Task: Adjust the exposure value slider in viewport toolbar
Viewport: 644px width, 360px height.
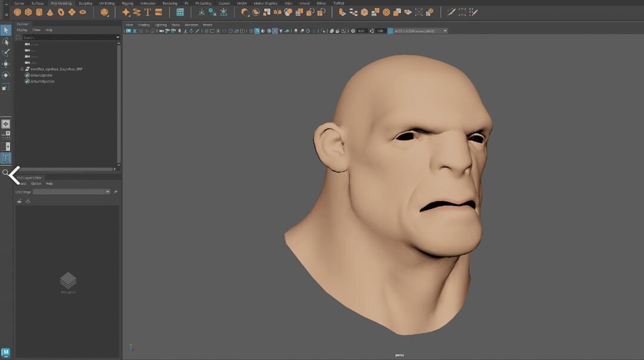Action: coord(361,31)
